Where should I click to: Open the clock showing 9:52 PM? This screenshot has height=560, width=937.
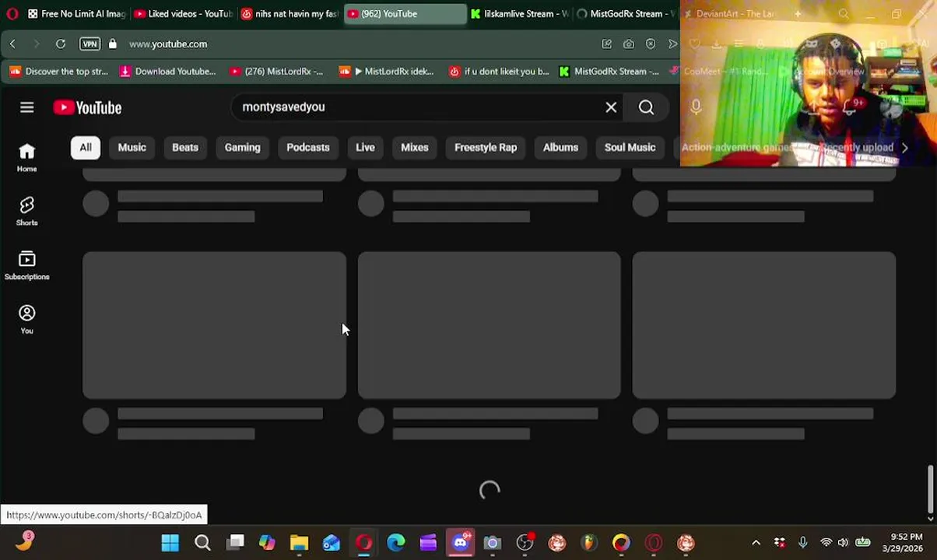pyautogui.click(x=902, y=543)
